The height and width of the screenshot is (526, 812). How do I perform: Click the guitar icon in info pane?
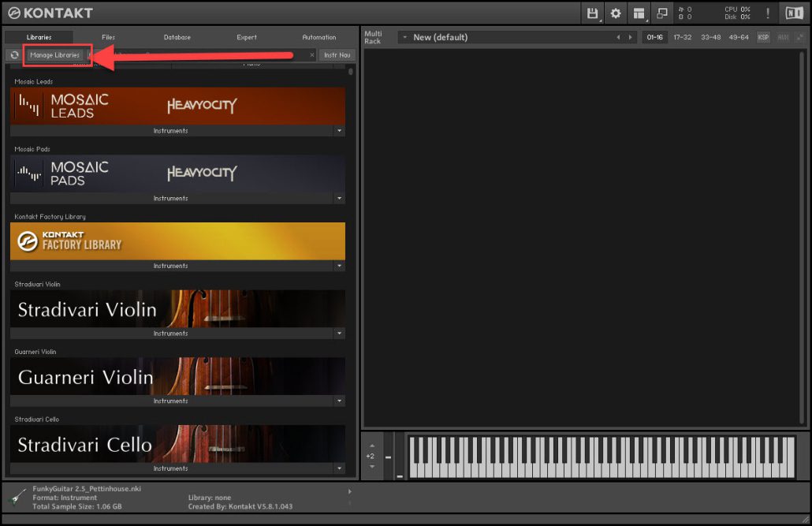pyautogui.click(x=18, y=498)
